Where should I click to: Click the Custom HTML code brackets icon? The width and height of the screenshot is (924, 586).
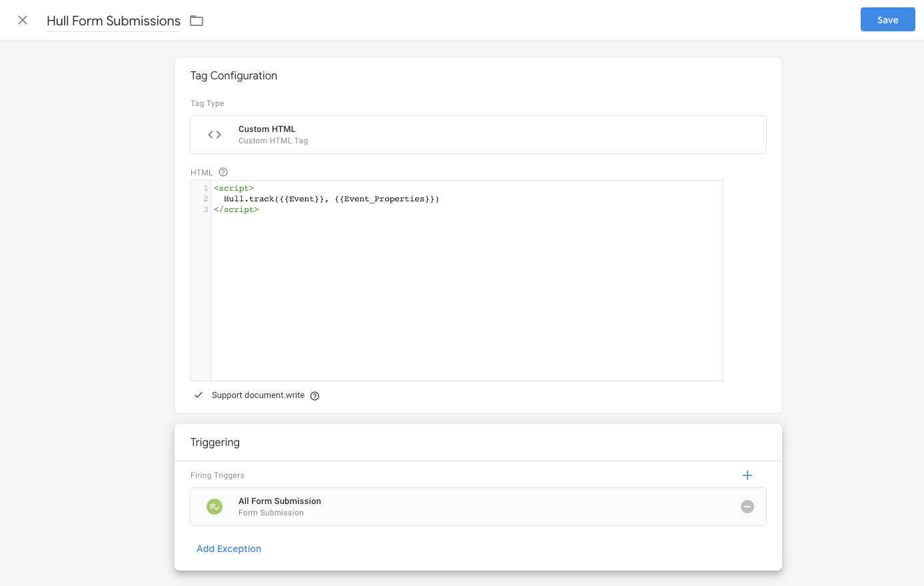click(x=215, y=135)
